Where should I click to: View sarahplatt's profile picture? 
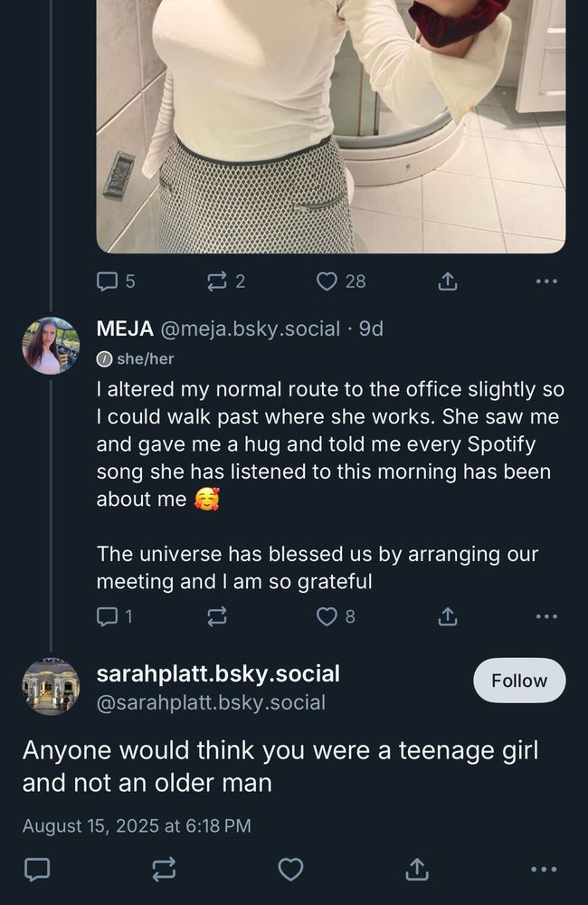51,686
